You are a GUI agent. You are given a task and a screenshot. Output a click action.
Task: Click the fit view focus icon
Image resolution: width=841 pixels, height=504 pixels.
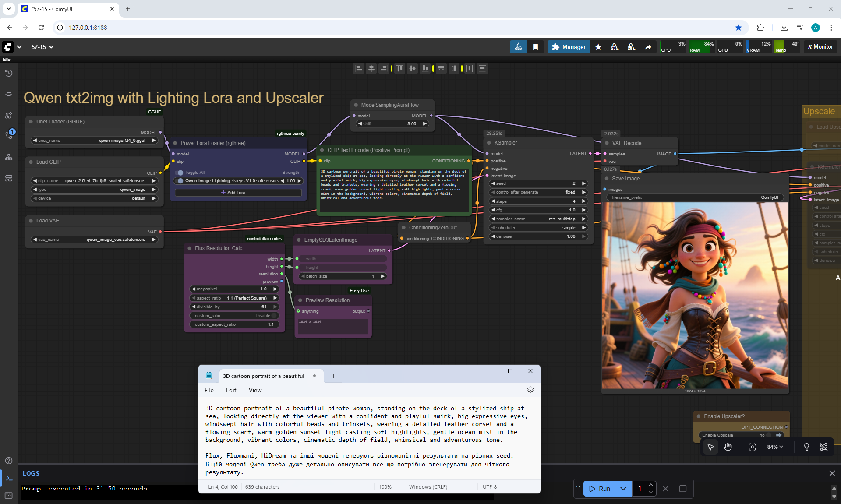coord(752,447)
